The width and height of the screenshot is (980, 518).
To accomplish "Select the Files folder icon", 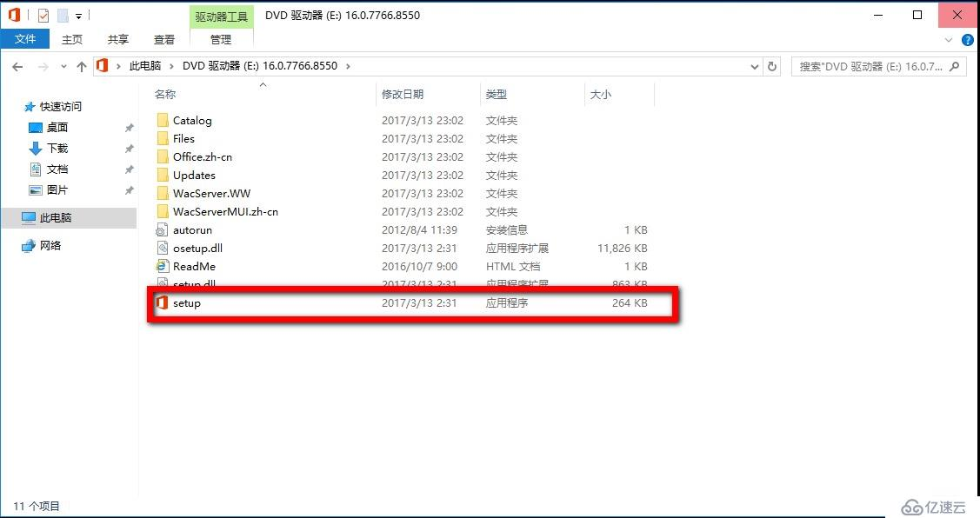I will click(163, 138).
